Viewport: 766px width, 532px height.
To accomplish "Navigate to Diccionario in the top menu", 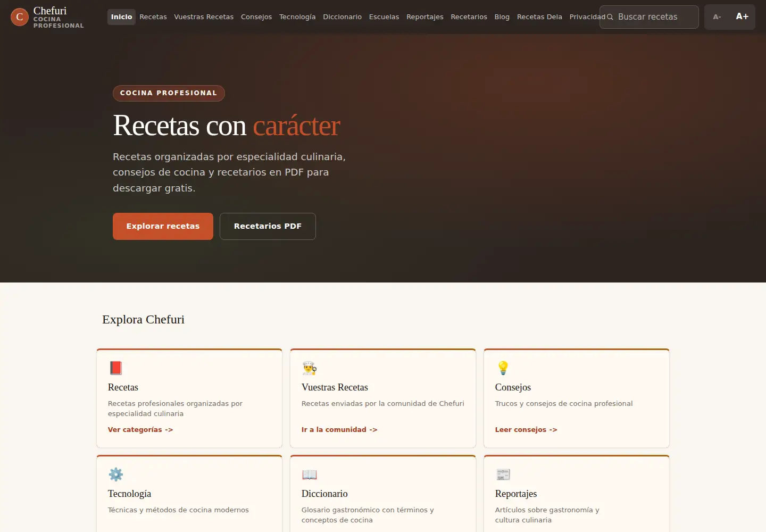I will (342, 17).
